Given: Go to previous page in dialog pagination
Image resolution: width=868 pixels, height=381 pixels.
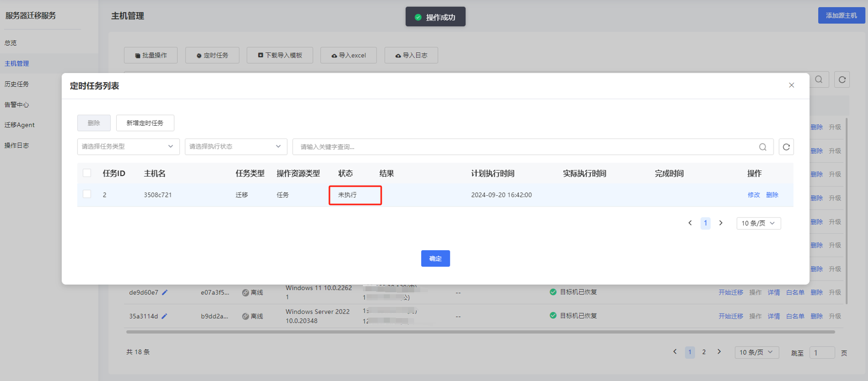Looking at the screenshot, I should [690, 223].
